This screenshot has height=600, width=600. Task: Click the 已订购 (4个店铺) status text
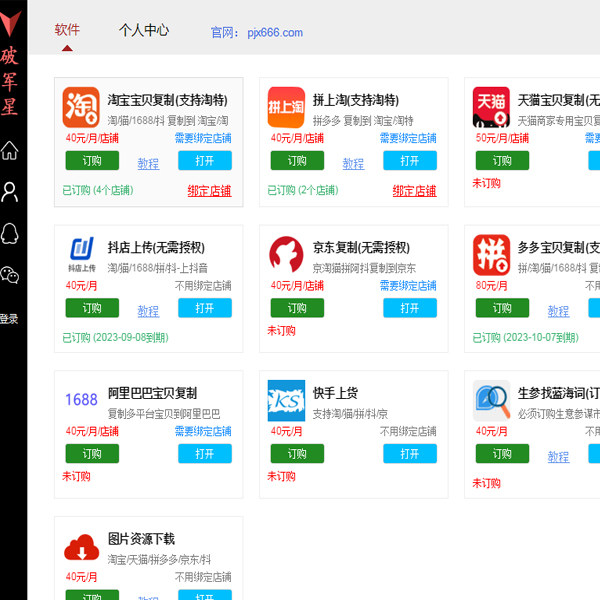pos(98,190)
